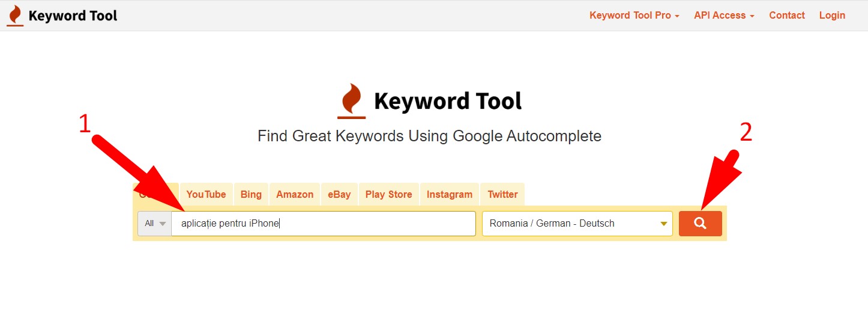Open the Keyword Tool Pro menu
Screen dimensions: 868x309
click(x=634, y=16)
